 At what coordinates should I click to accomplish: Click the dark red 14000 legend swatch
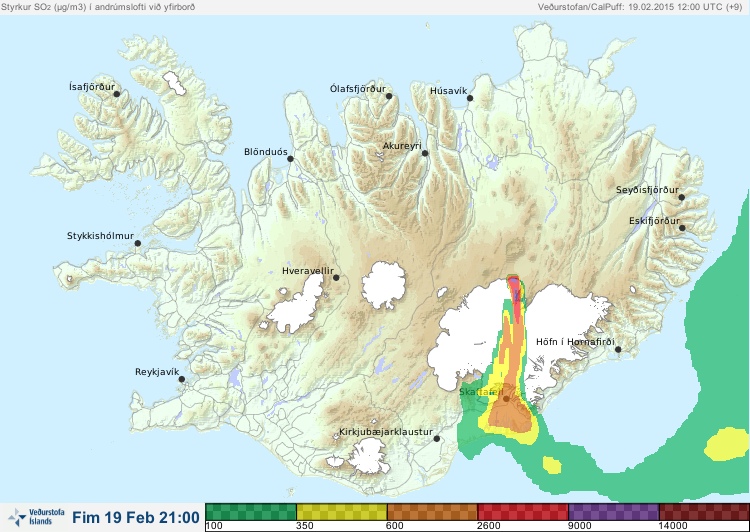[x=704, y=512]
